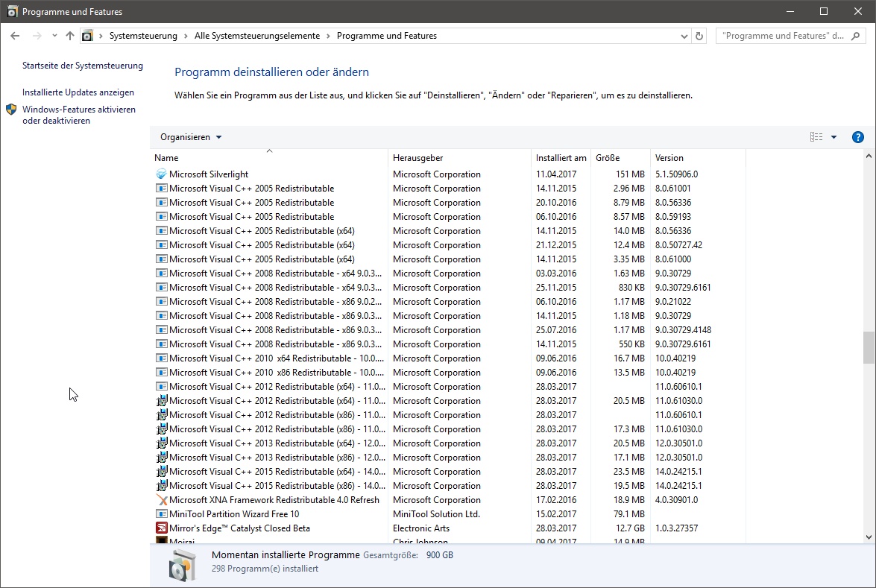876x588 pixels.
Task: Click the MiniTool Partition Wizard icon
Action: [162, 514]
